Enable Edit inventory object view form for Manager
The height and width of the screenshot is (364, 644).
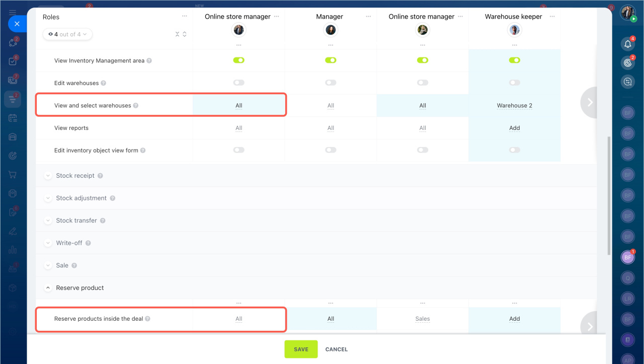pos(331,150)
